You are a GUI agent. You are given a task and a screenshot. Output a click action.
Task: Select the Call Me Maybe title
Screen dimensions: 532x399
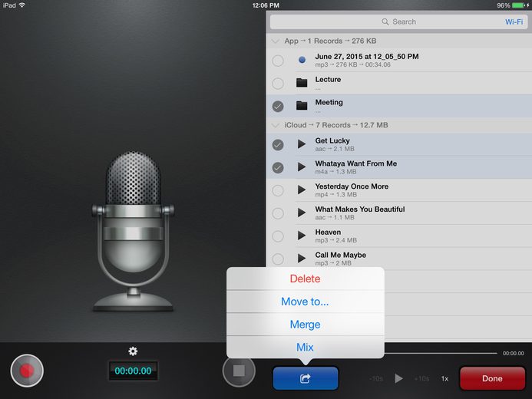pos(340,255)
